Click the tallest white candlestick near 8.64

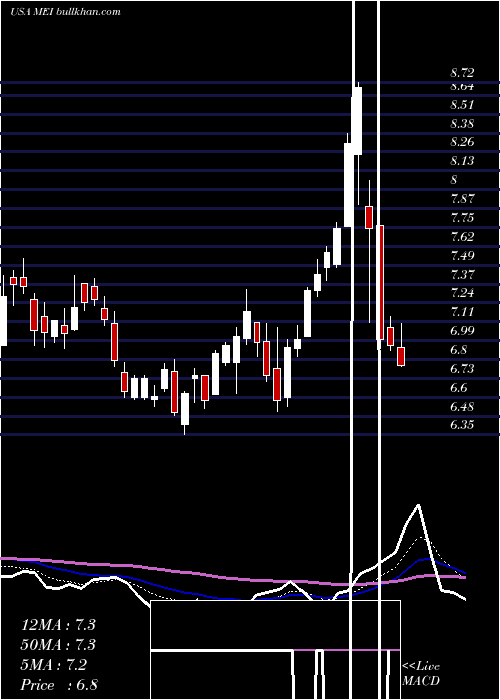[357, 121]
